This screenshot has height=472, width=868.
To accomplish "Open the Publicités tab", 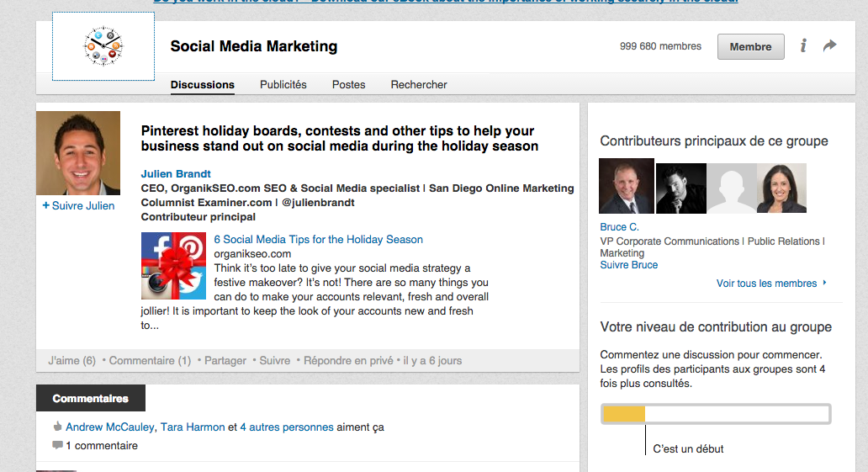I will 283,85.
